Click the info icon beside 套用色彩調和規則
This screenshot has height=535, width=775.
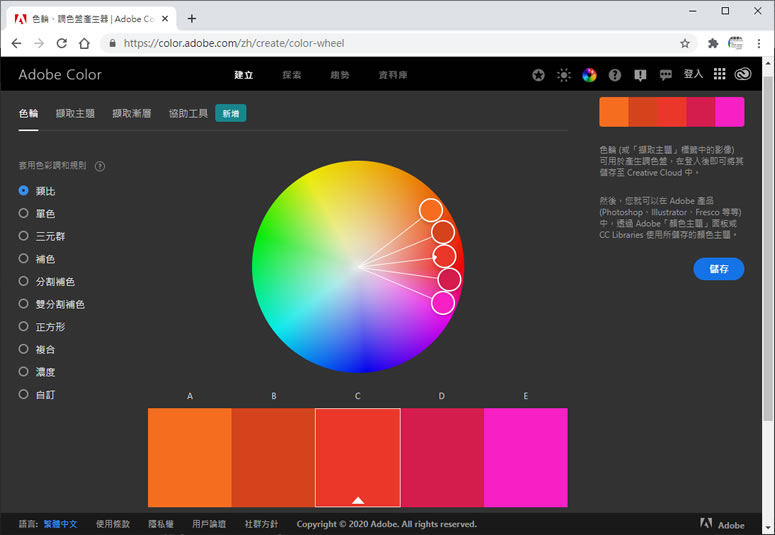coord(100,166)
